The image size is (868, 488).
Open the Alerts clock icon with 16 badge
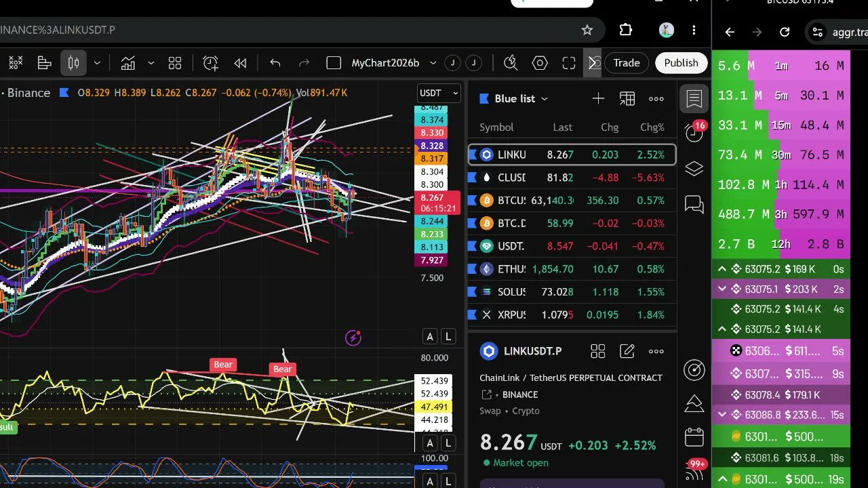click(x=694, y=131)
